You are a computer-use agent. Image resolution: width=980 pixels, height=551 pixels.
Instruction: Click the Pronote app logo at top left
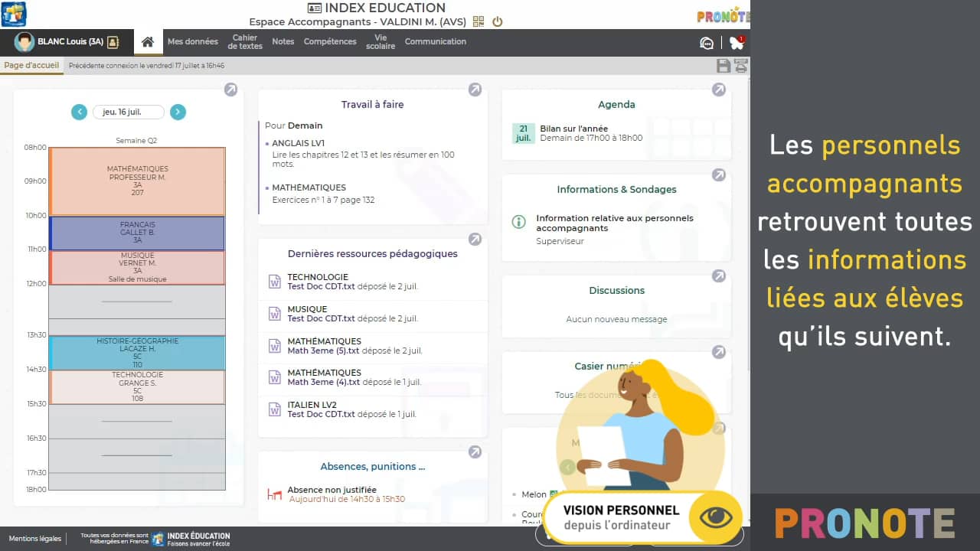click(x=14, y=14)
